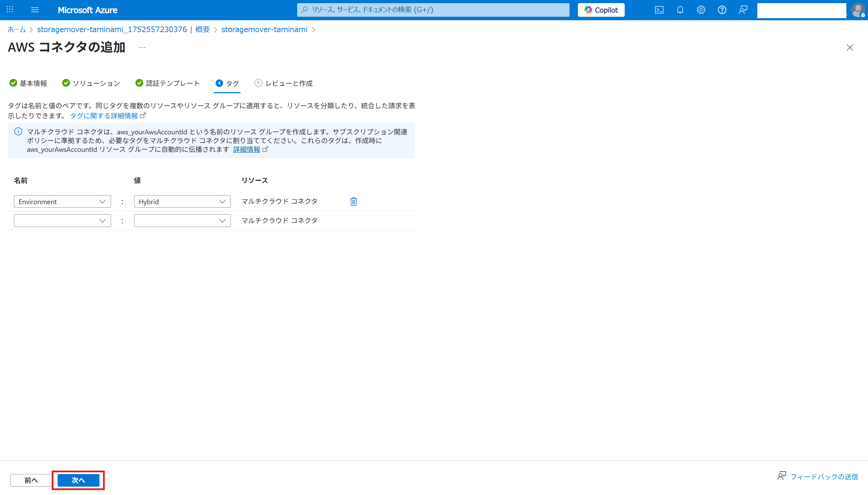Open the settings gear in the header
The width and height of the screenshot is (868, 495).
click(x=701, y=10)
